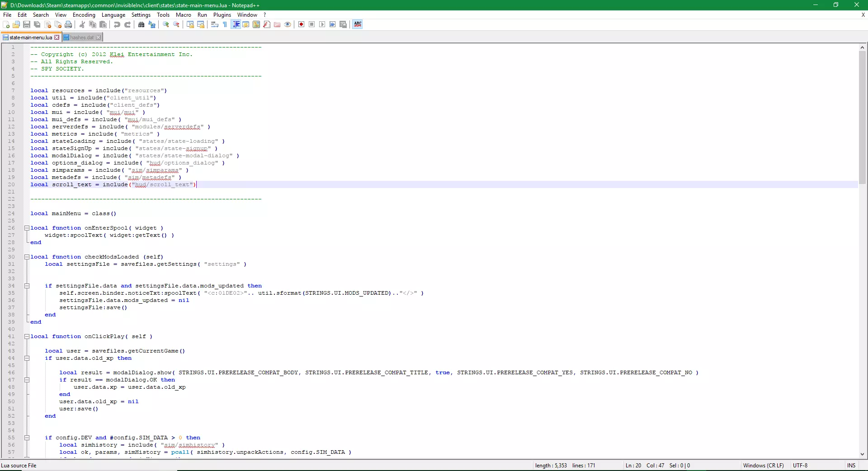Click the Print icon in toolbar
868x471 pixels.
click(x=68, y=24)
